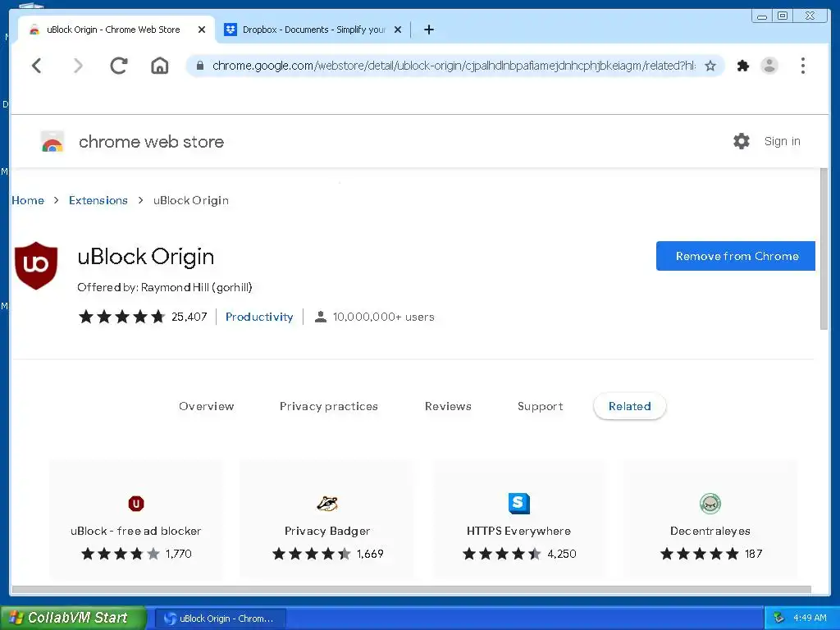
Task: Click the 25,407 ratings count
Action: pos(189,317)
